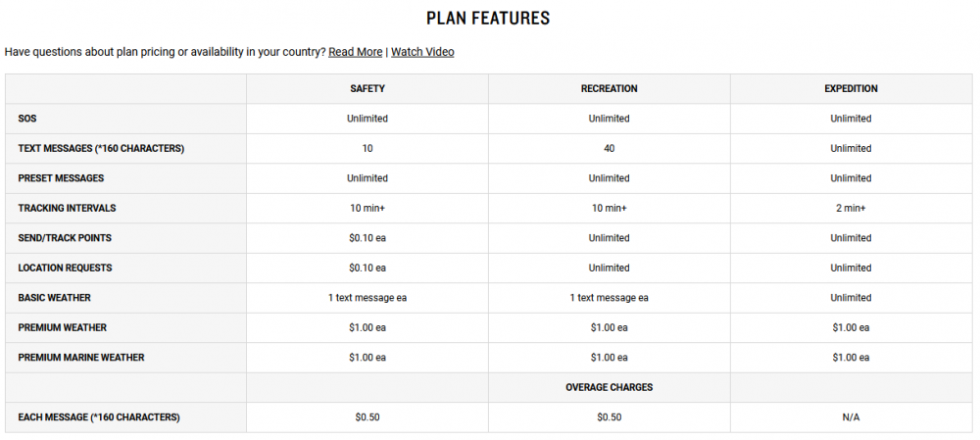Open the Watch Video link

pos(422,52)
